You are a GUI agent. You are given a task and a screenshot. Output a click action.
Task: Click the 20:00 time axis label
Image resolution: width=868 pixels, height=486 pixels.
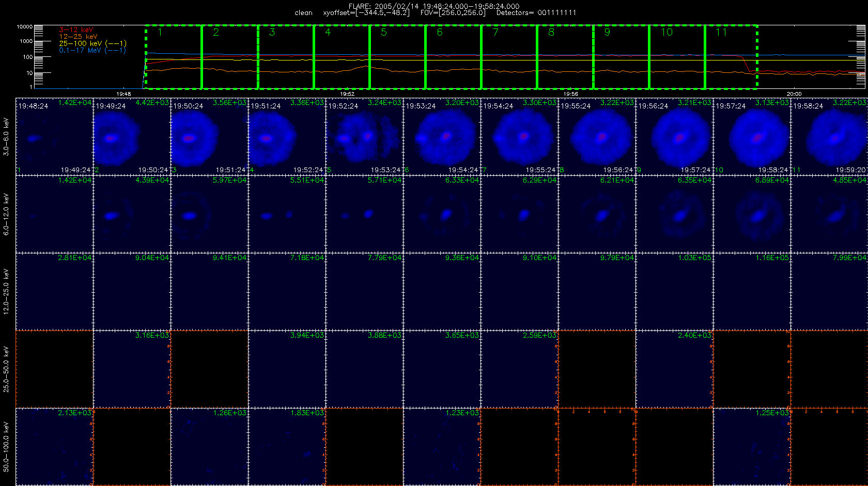click(794, 94)
